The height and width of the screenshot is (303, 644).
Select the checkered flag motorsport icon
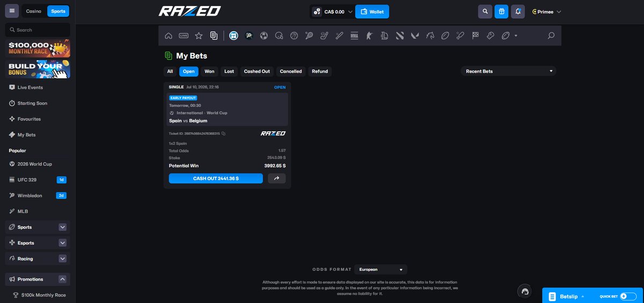(475, 36)
